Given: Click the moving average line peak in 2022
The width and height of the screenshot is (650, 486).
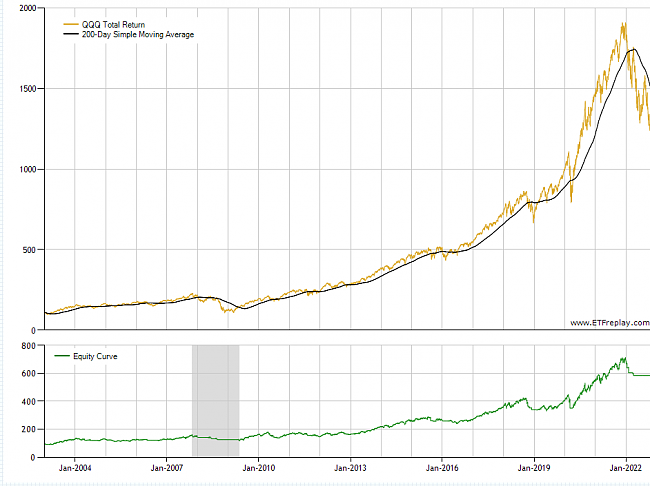Looking at the screenshot, I should pos(634,49).
